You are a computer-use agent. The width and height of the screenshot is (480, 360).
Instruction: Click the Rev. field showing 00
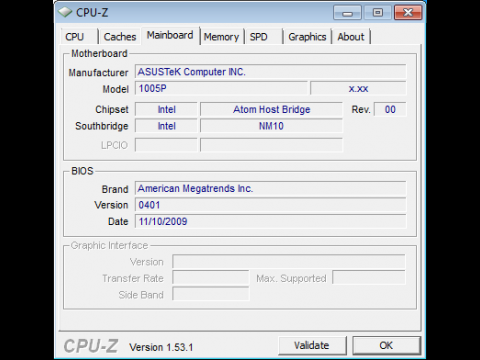(x=390, y=109)
